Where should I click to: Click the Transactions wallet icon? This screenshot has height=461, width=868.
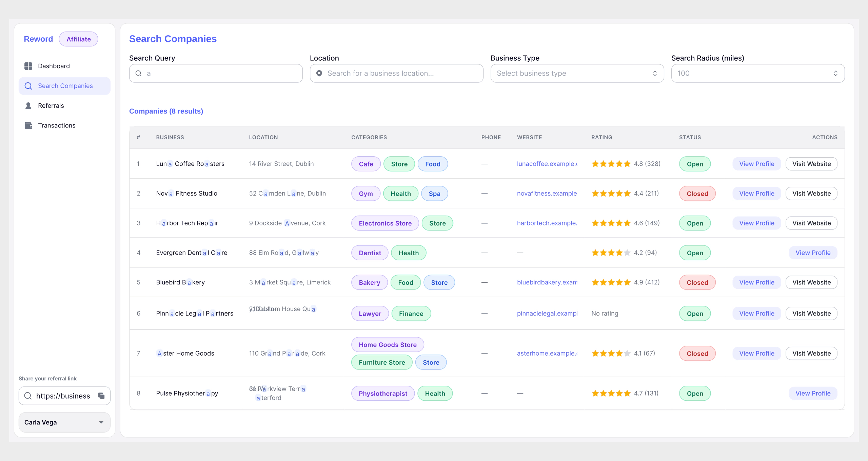[28, 125]
